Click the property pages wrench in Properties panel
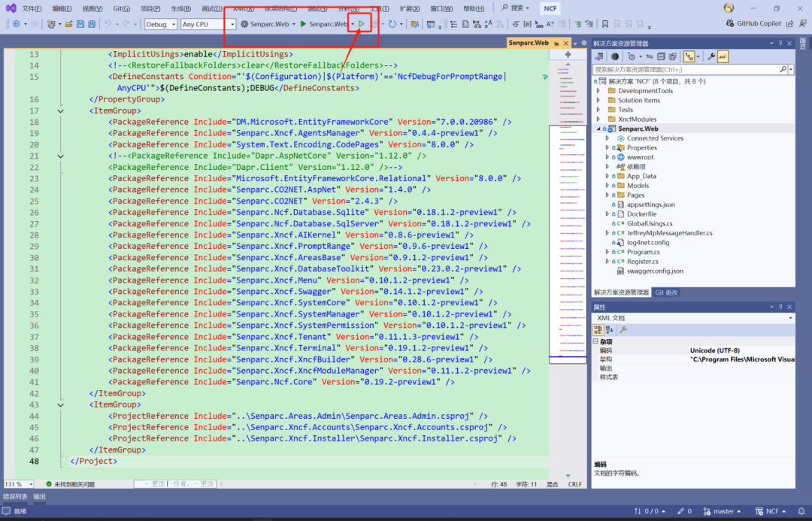 coord(623,330)
